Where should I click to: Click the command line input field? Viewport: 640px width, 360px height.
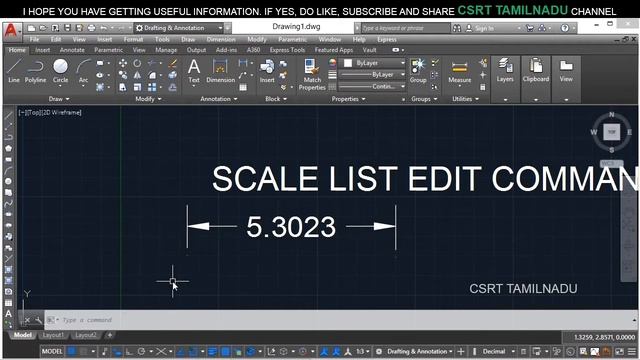339,320
